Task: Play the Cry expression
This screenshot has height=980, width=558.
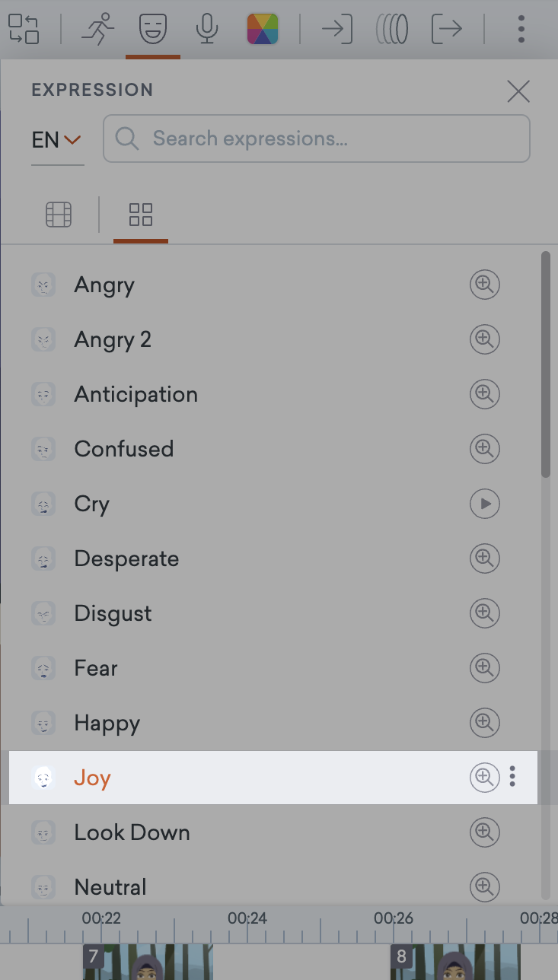Action: (484, 504)
